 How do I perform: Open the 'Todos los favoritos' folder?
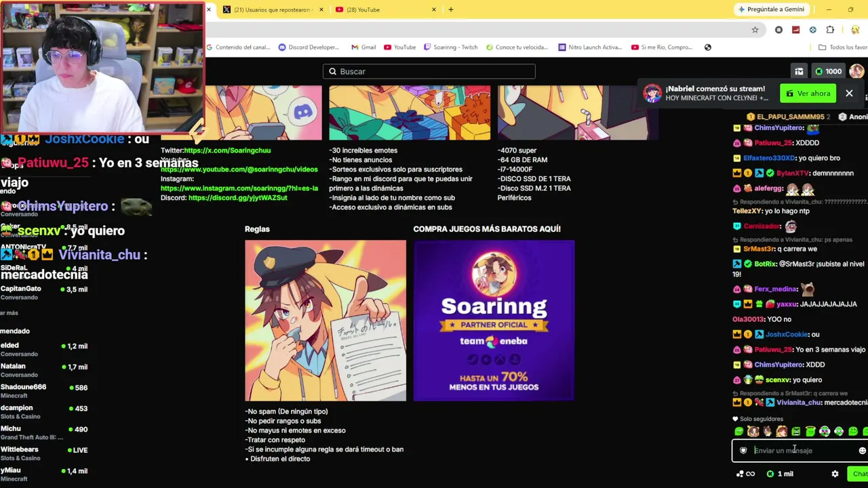[x=843, y=47]
